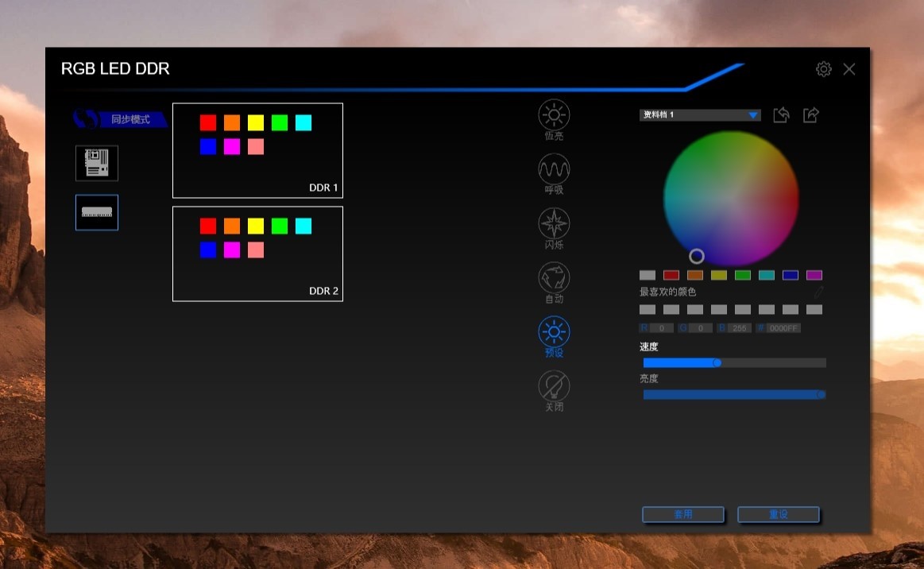Select the 呼吸 breathing mode icon
This screenshot has width=924, height=569.
tap(554, 169)
